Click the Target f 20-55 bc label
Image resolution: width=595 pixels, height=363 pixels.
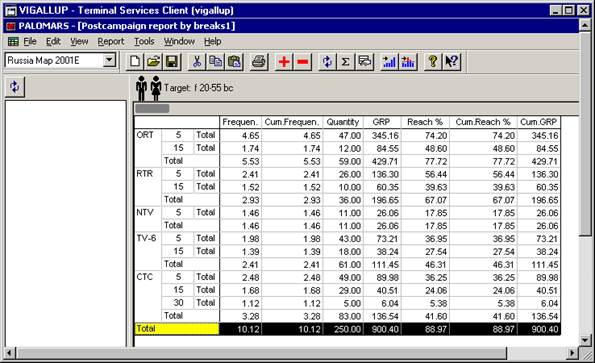198,88
